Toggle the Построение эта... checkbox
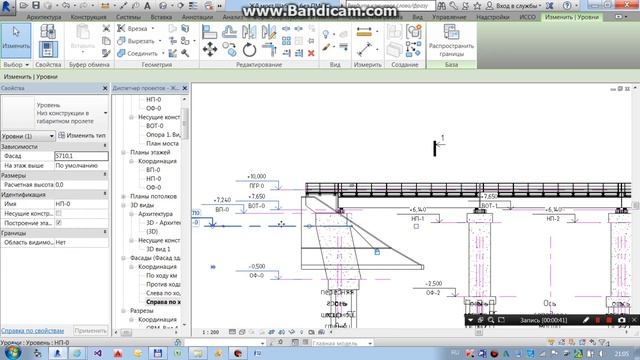Image resolution: width=640 pixels, height=360 pixels. pos(58,222)
